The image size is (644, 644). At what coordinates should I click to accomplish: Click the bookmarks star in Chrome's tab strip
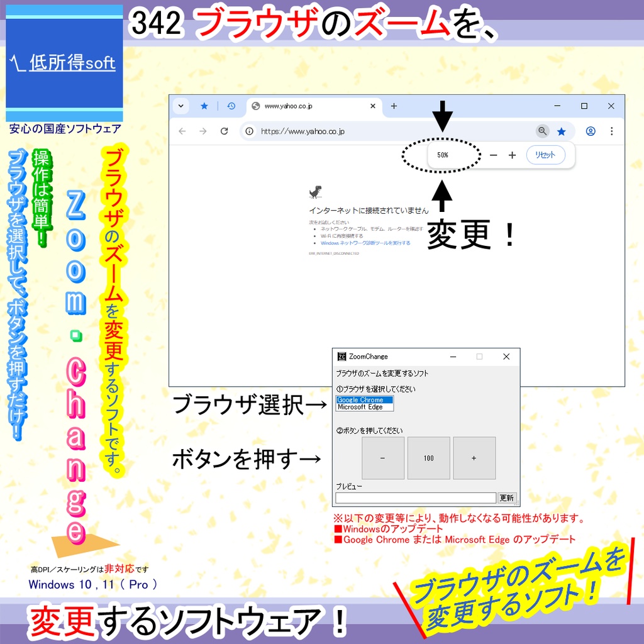click(204, 106)
